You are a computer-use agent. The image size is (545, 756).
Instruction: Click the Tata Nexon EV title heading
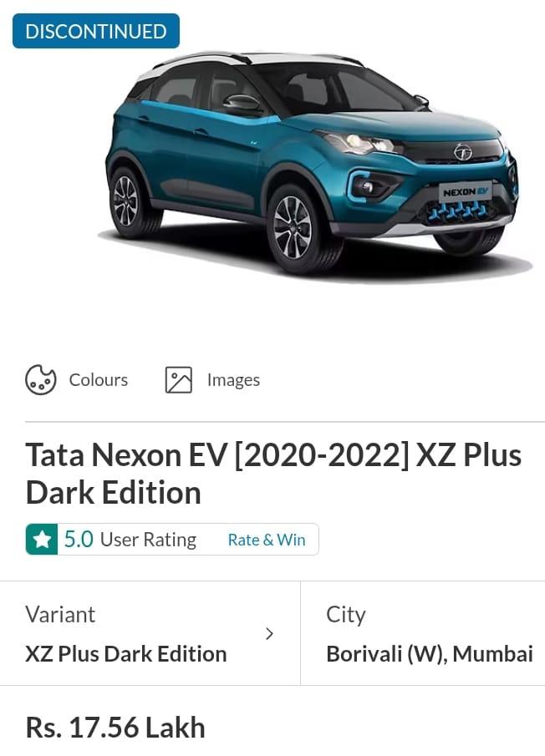tap(273, 474)
